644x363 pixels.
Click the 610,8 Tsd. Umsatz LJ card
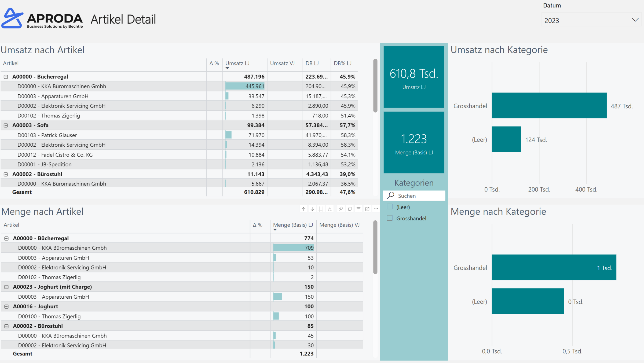(414, 76)
